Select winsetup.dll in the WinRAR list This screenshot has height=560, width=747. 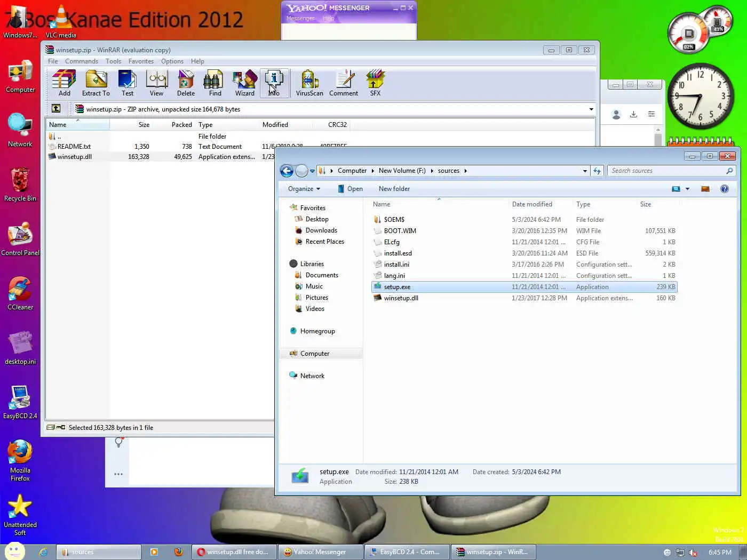[75, 157]
